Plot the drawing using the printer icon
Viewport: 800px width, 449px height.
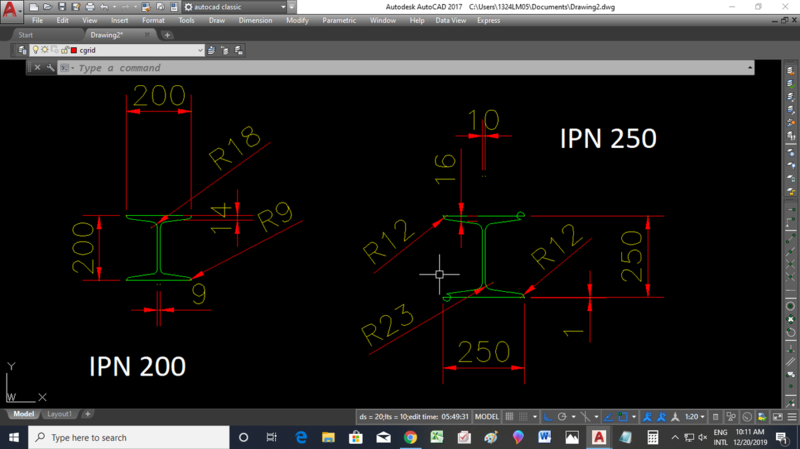pyautogui.click(x=90, y=7)
